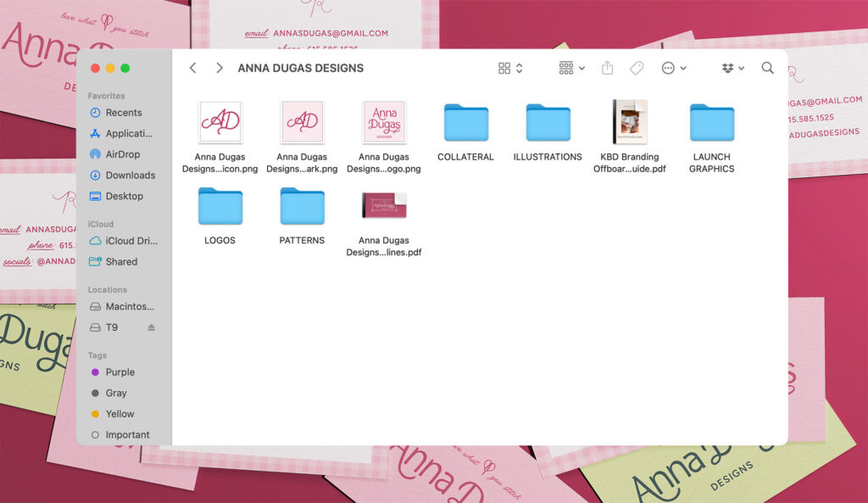Start a search with the magnifying glass icon
This screenshot has width=868, height=503.
pyautogui.click(x=767, y=68)
